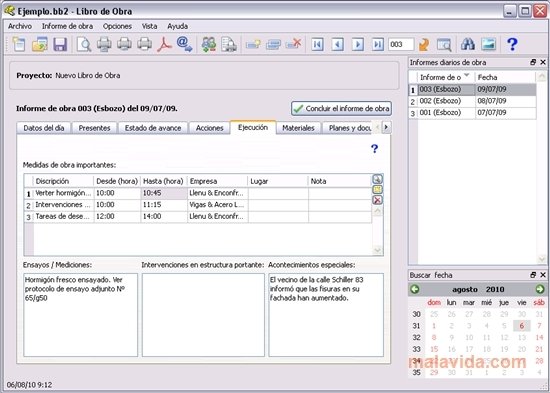Open an existing file from toolbar
The height and width of the screenshot is (393, 550).
click(x=40, y=45)
